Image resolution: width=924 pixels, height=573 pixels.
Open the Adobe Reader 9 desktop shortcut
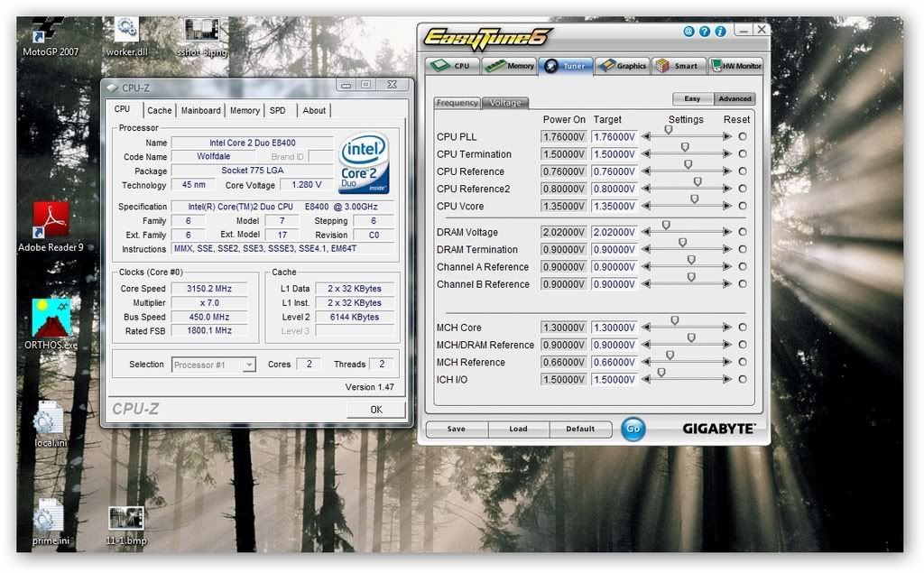click(x=51, y=226)
